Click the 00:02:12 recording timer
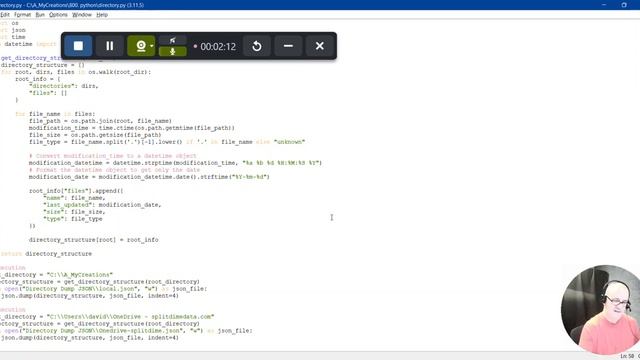 click(218, 47)
